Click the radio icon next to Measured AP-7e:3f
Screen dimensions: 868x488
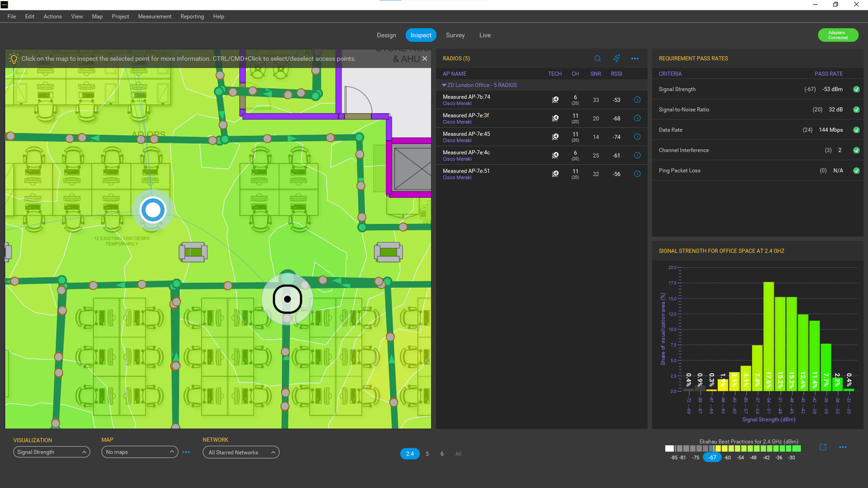click(x=555, y=118)
